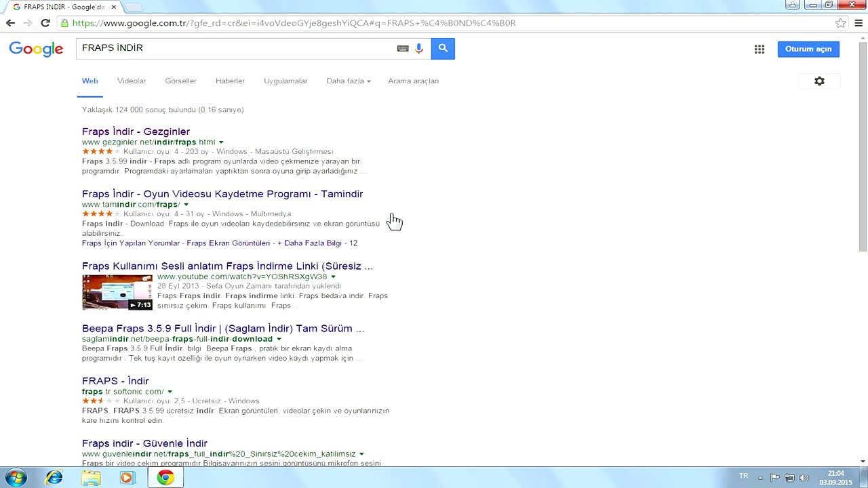Open Beepa Fraps 3.5.9 Full İndir result
This screenshot has height=488, width=868.
[223, 328]
